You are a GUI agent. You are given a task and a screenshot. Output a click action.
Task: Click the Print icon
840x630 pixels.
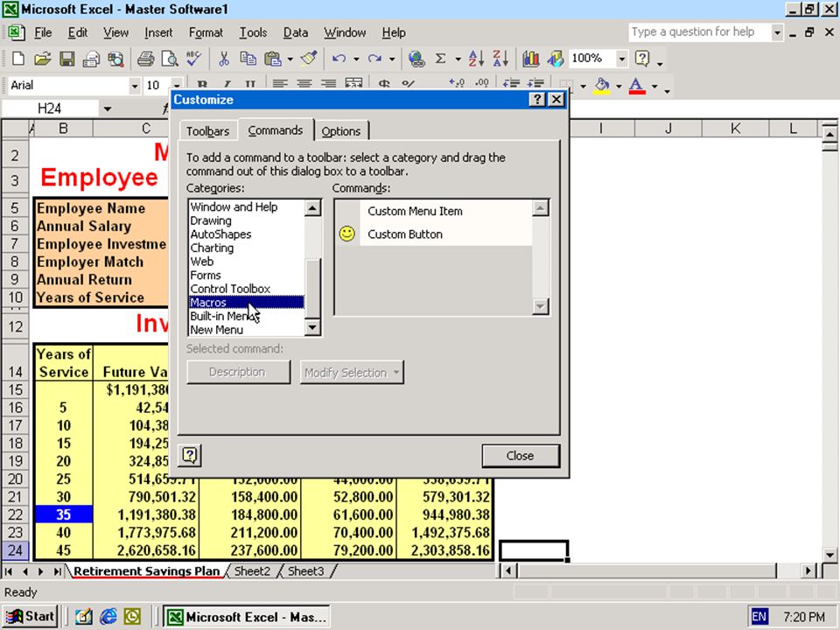click(x=145, y=59)
